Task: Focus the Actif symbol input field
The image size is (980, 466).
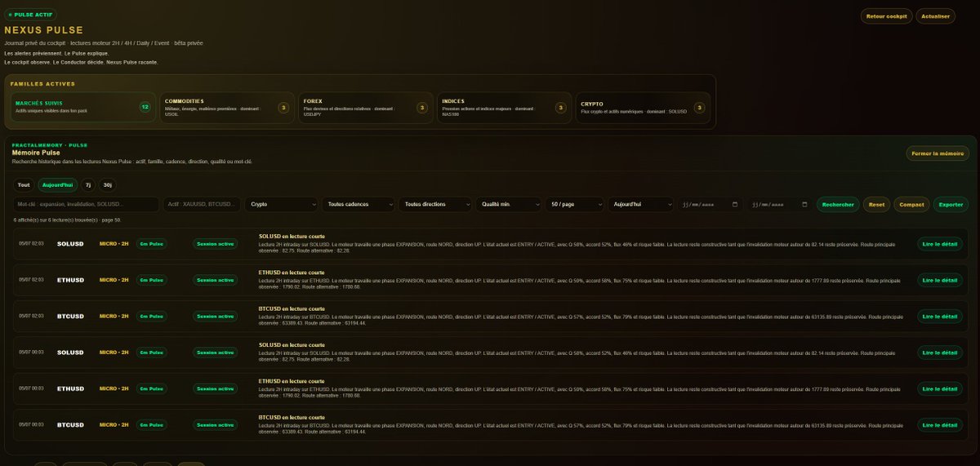Action: point(202,205)
